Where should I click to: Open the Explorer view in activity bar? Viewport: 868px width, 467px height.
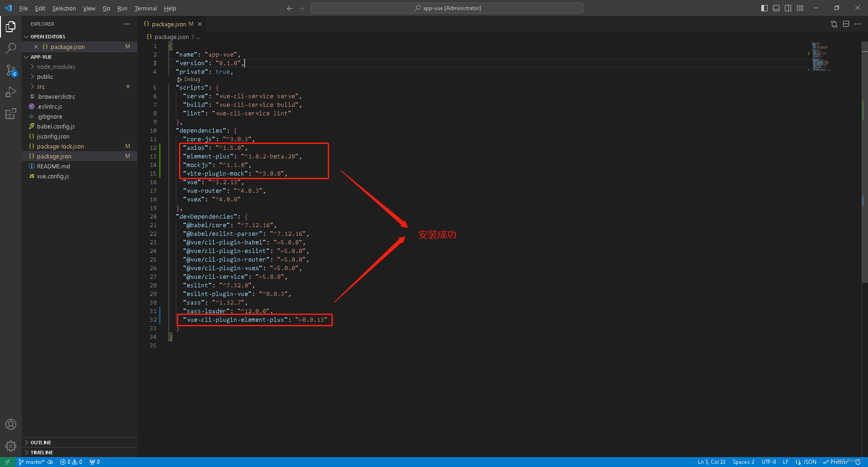coord(11,27)
